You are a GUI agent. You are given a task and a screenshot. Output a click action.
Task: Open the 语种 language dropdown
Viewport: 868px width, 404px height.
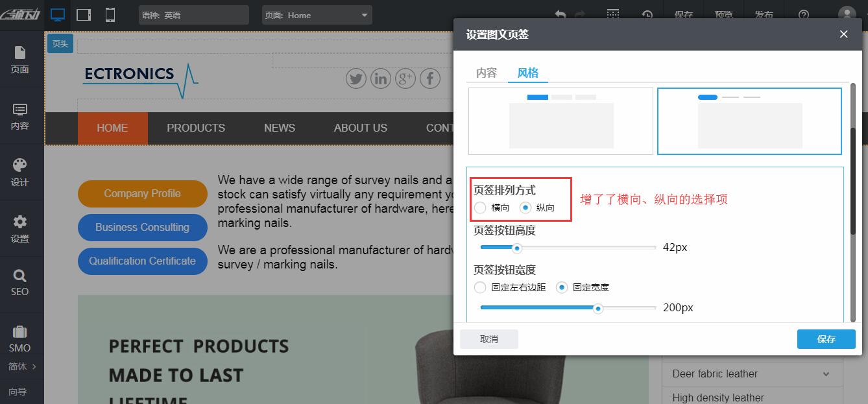click(193, 14)
